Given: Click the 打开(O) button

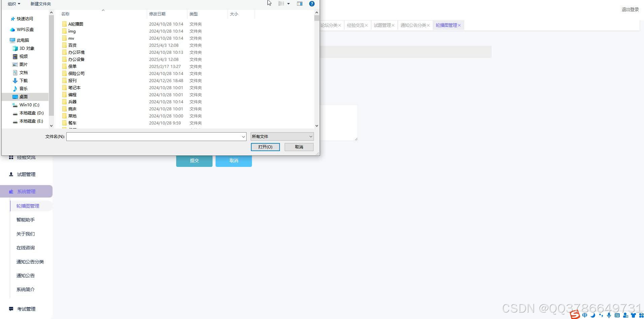Looking at the screenshot, I should [x=265, y=147].
